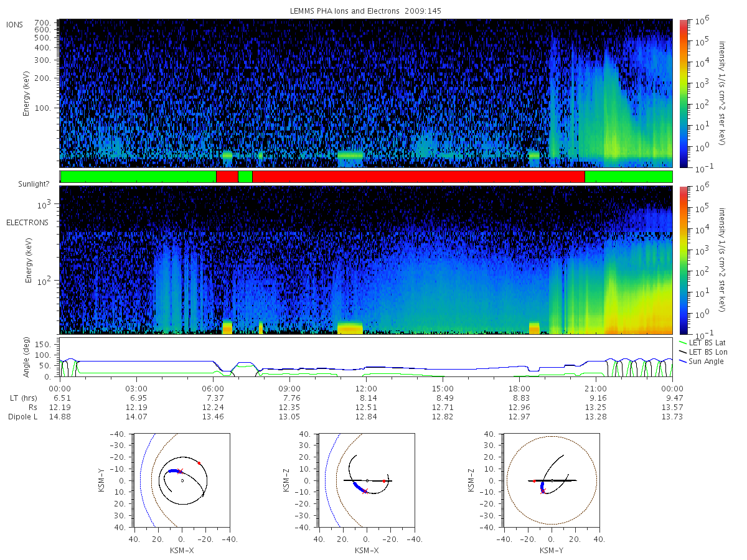Click the first red Sunlight bar segment
747x560 pixels.
227,177
